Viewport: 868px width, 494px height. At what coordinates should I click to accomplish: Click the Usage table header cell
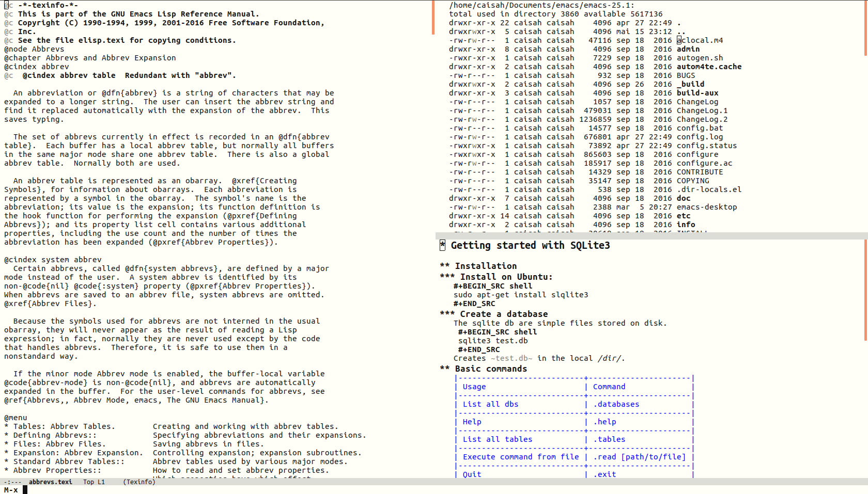point(474,387)
